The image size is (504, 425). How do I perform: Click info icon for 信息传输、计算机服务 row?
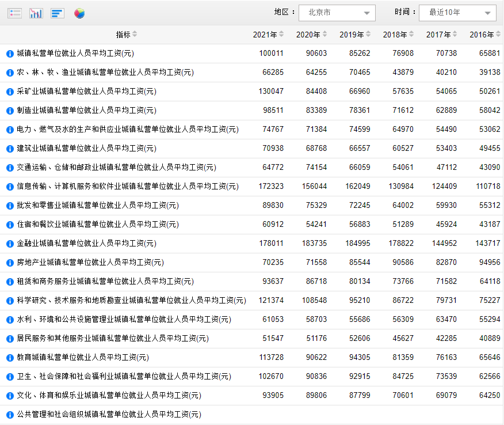point(10,187)
